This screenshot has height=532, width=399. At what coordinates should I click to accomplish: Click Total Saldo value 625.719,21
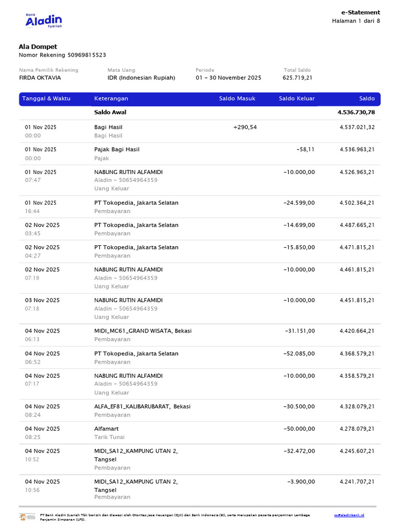(297, 78)
